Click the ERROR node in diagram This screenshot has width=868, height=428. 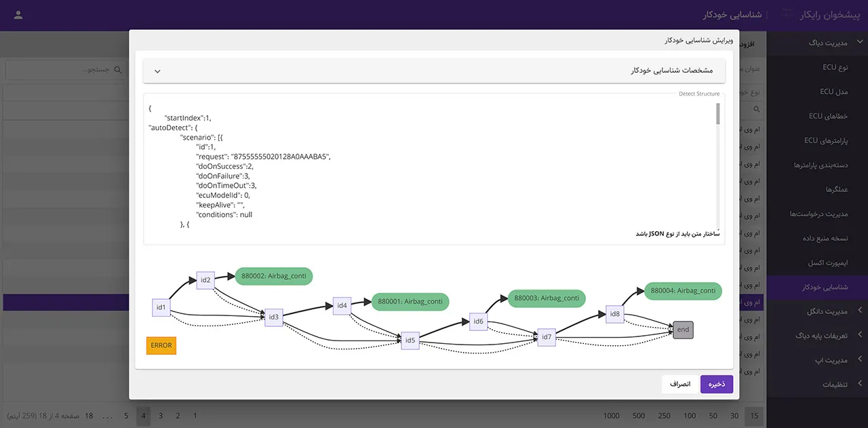coord(161,345)
